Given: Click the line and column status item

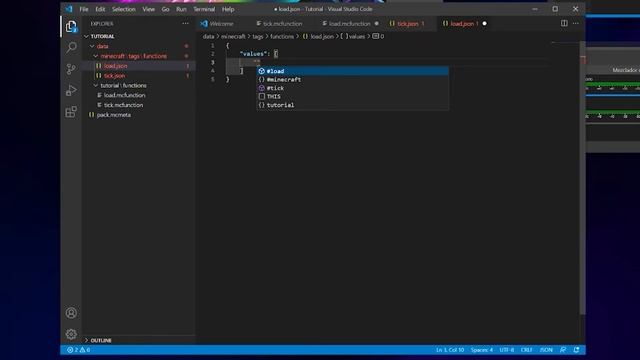Looking at the screenshot, I should pos(450,350).
